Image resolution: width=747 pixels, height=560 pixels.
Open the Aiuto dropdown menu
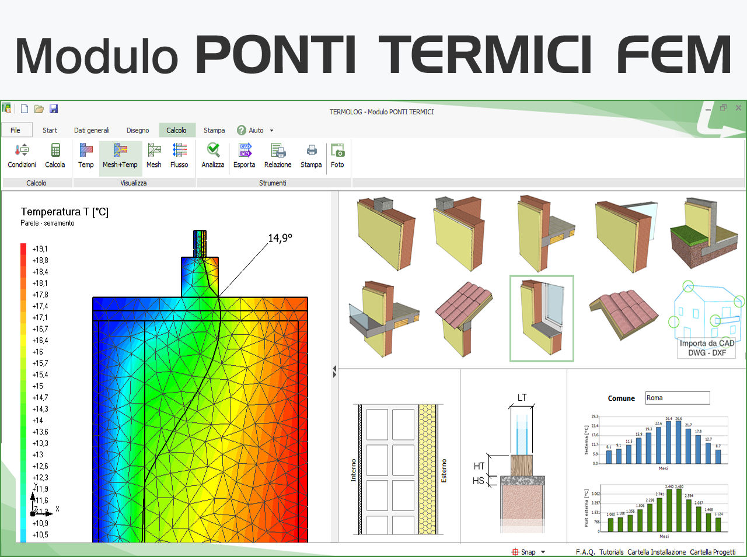271,129
